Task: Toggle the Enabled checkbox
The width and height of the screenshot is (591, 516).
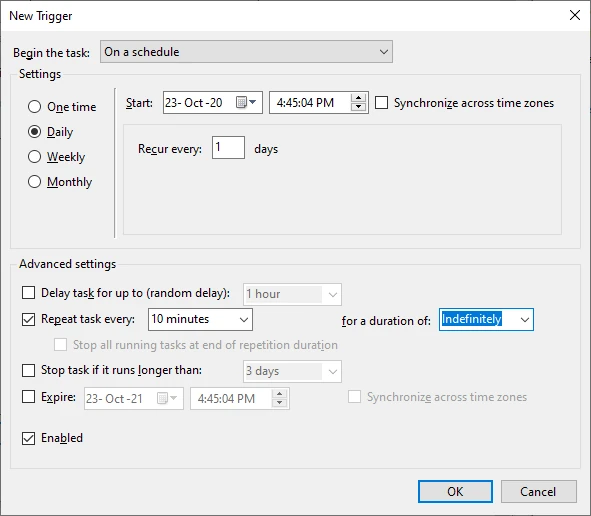Action: pyautogui.click(x=28, y=438)
